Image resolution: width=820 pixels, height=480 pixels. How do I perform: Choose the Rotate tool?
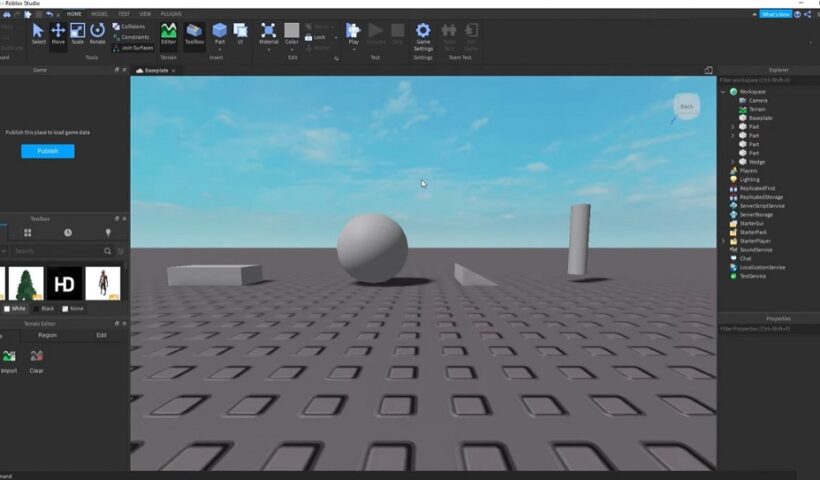(97, 34)
